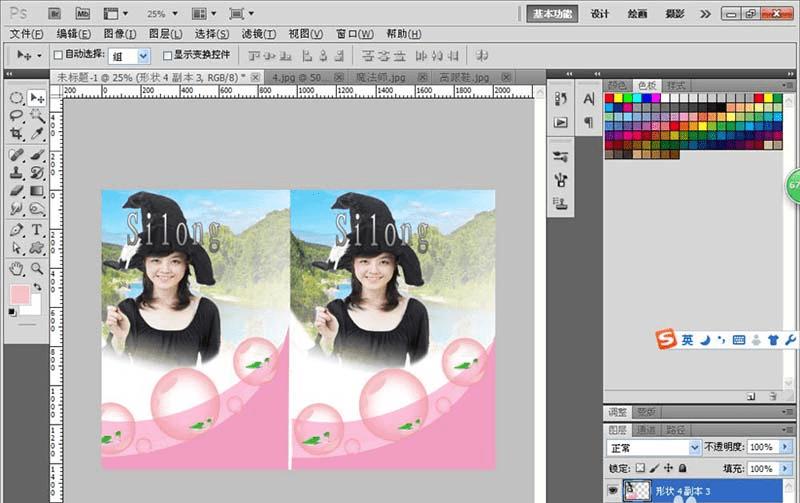Select the 设计 workspace button
Image resolution: width=800 pixels, height=503 pixels.
tap(599, 14)
